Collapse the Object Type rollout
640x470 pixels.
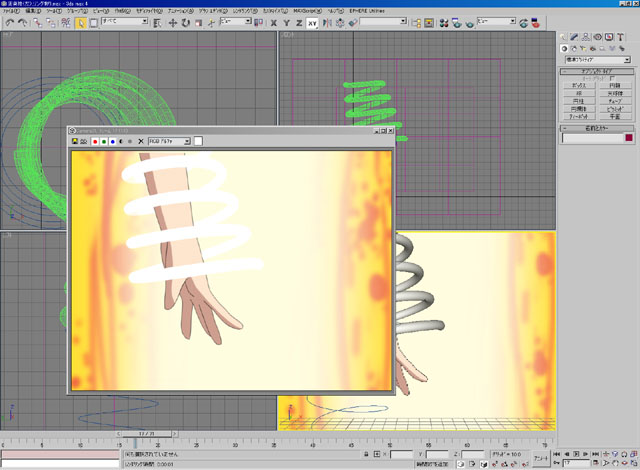pyautogui.click(x=597, y=71)
